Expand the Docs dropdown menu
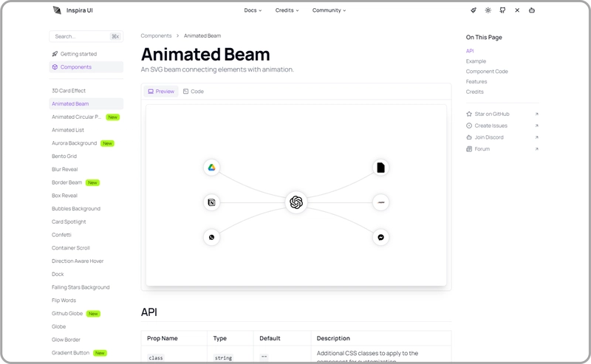This screenshot has width=591, height=364. pyautogui.click(x=253, y=10)
